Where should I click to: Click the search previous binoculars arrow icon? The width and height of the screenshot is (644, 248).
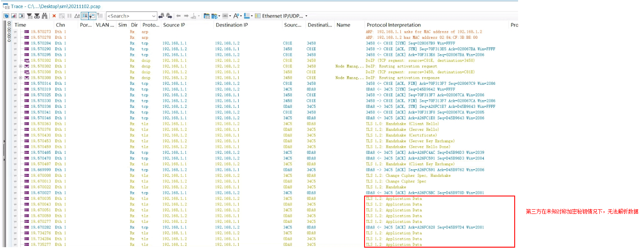161,16
